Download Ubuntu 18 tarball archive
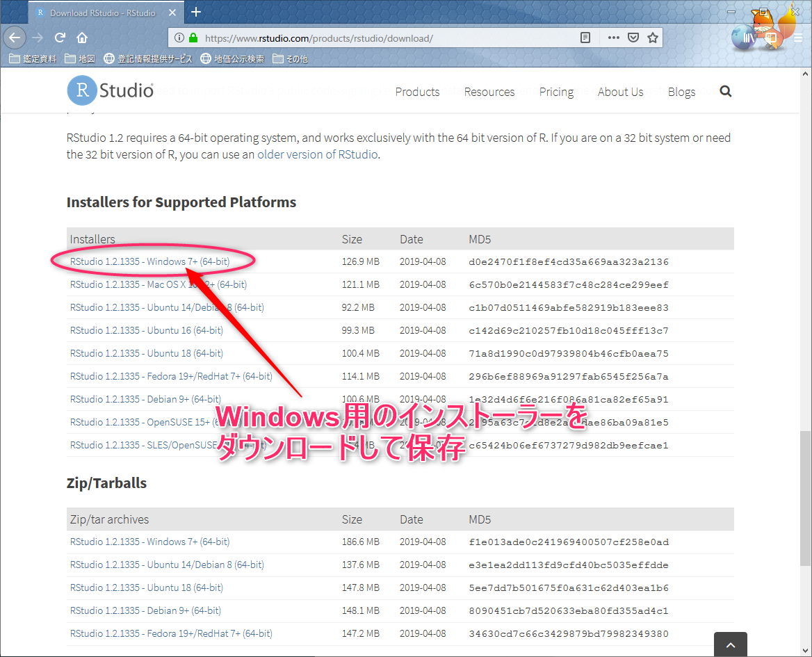Image resolution: width=812 pixels, height=657 pixels. (x=147, y=587)
